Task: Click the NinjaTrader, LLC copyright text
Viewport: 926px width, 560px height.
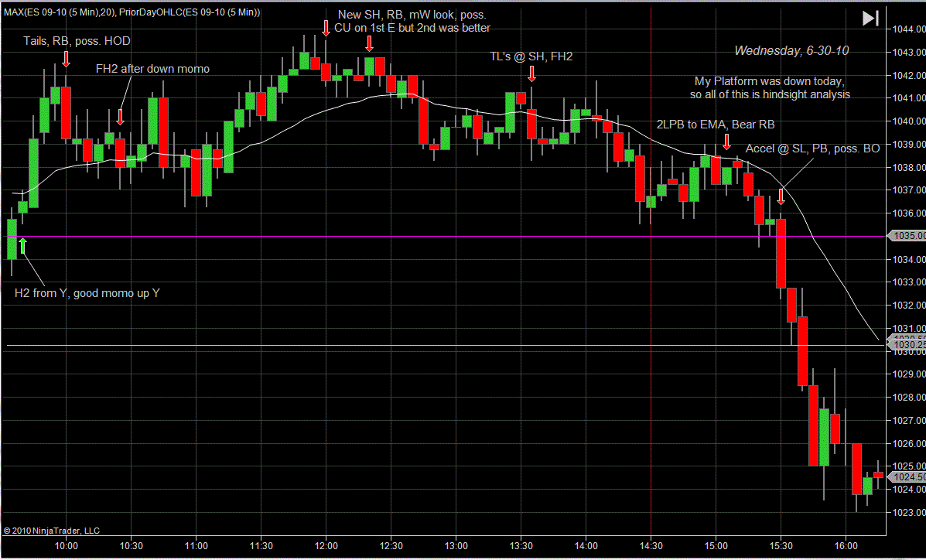Action: 51,531
